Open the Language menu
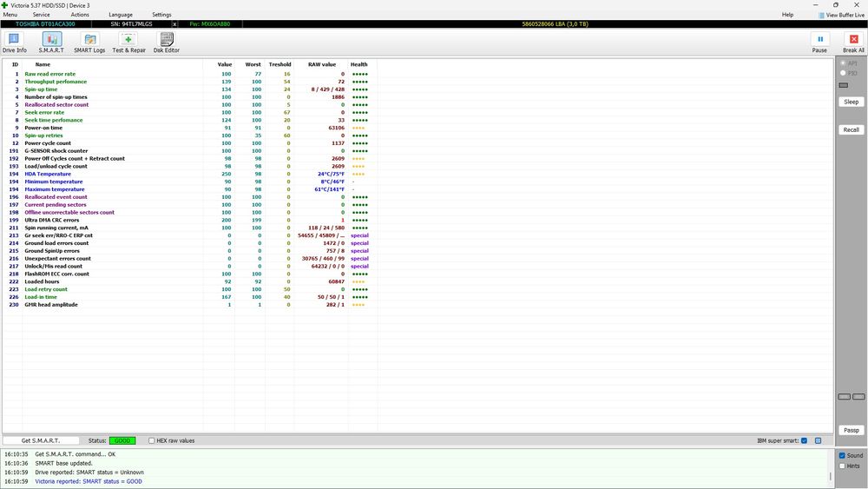Viewport: 868px width, 489px height. point(120,15)
